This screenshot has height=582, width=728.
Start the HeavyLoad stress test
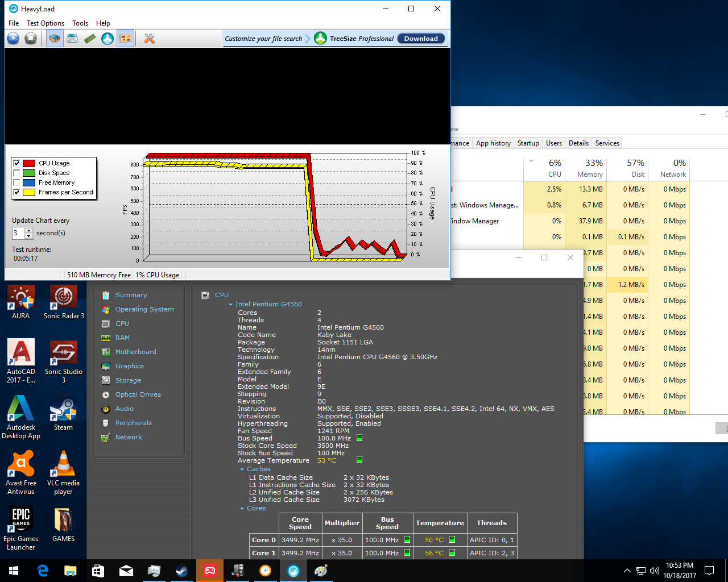pos(13,39)
